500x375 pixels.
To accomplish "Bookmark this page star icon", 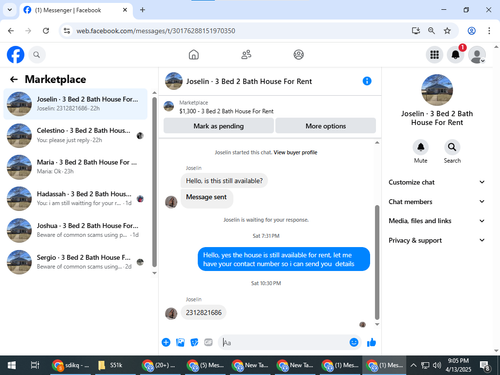I will pos(447,31).
